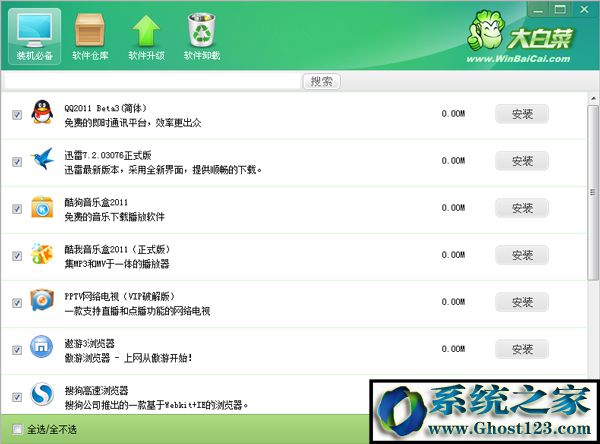
Task: Open the 装机必备 monitor tab
Action: tap(34, 36)
